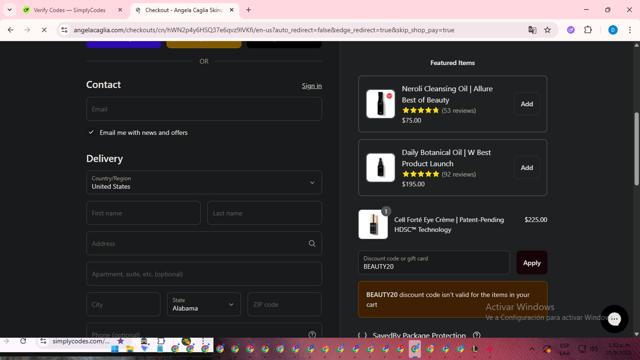
Task: Open a new browser tab
Action: tap(248, 10)
